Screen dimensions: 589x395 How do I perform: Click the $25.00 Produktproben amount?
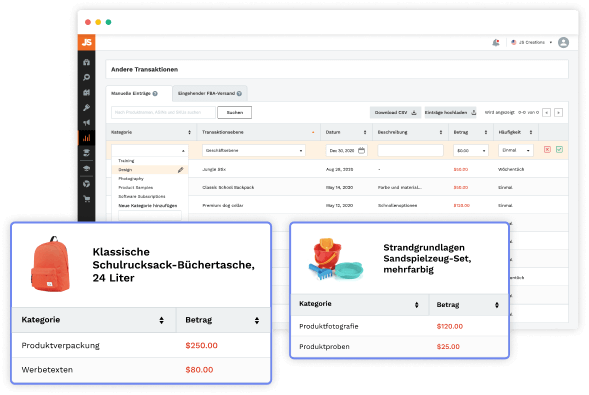tap(448, 347)
